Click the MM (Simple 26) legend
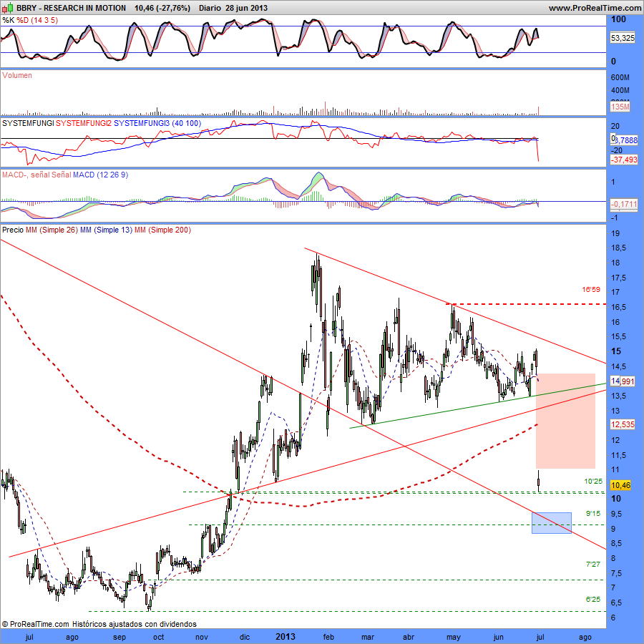The image size is (644, 644). point(52,230)
